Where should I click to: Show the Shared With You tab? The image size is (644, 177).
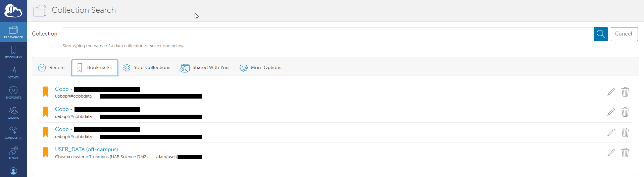[x=204, y=68]
